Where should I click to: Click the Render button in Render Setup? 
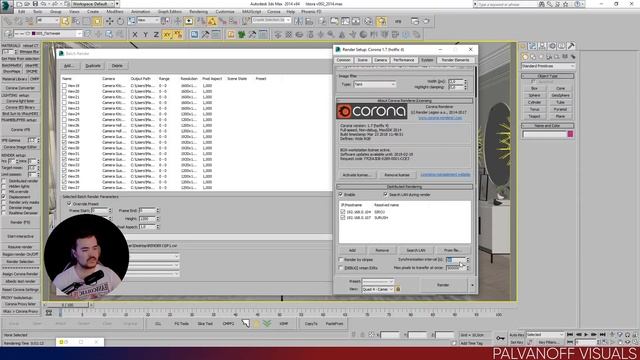(443, 285)
